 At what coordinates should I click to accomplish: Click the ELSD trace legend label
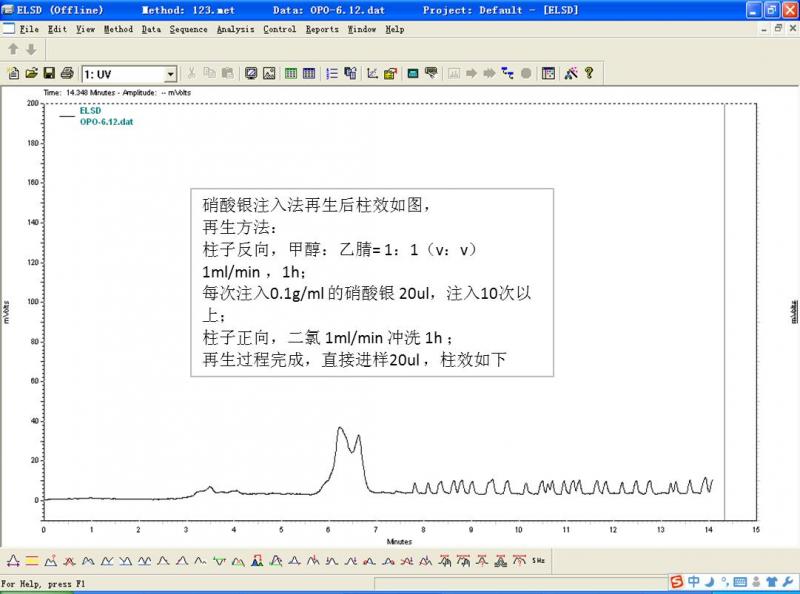point(90,111)
